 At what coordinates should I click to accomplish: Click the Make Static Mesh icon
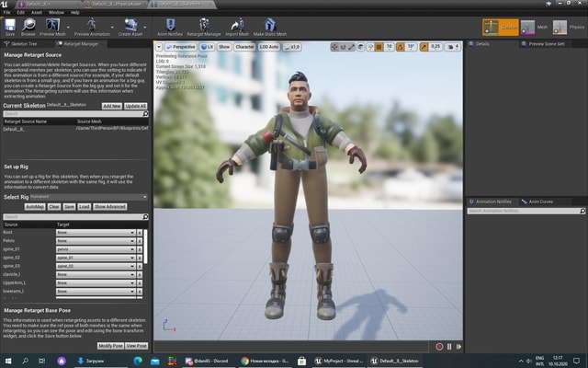[x=269, y=25]
